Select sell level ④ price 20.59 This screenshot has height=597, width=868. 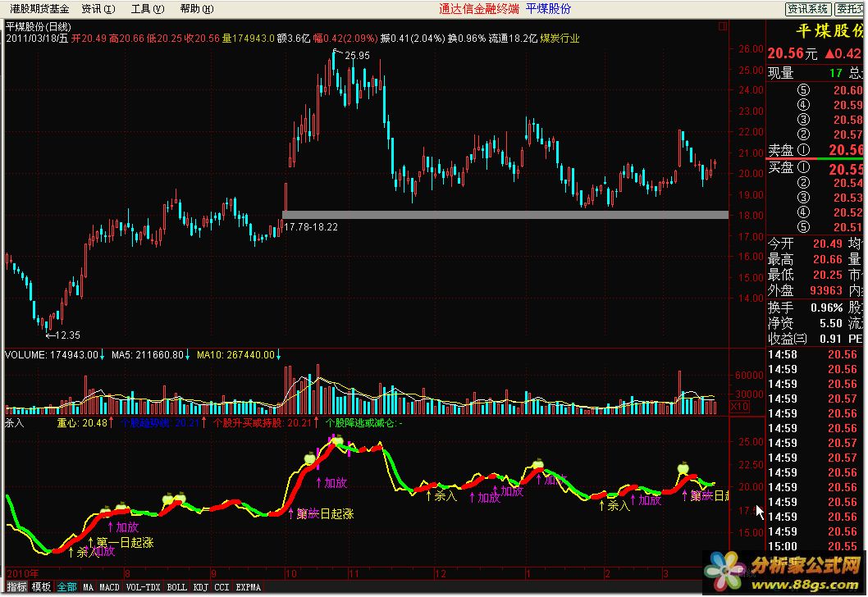click(847, 105)
